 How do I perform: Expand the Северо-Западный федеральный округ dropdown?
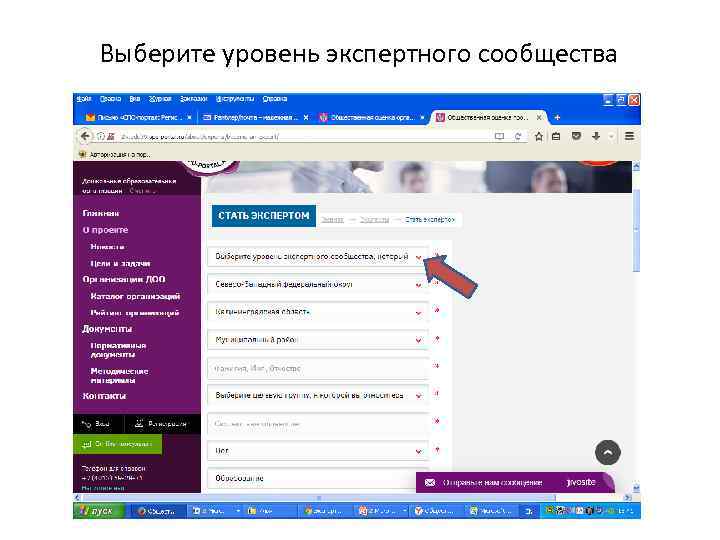point(318,285)
